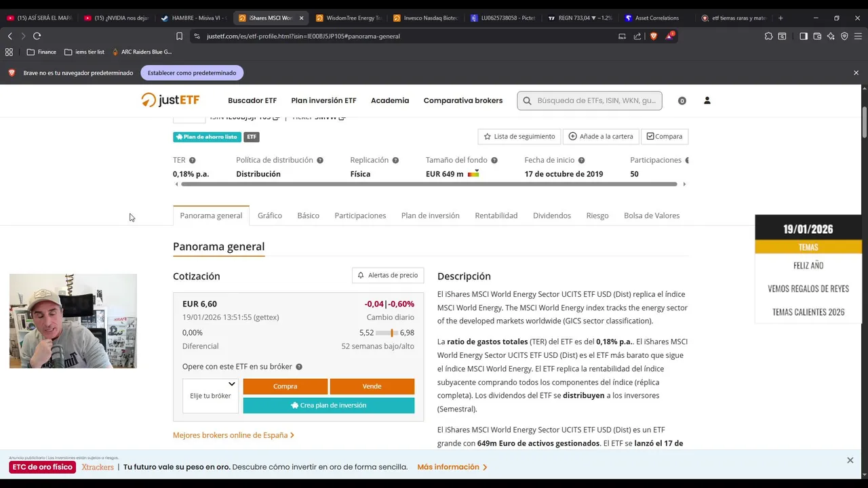This screenshot has width=868, height=488.
Task: Dismiss the Brave default browser notice
Action: 856,73
